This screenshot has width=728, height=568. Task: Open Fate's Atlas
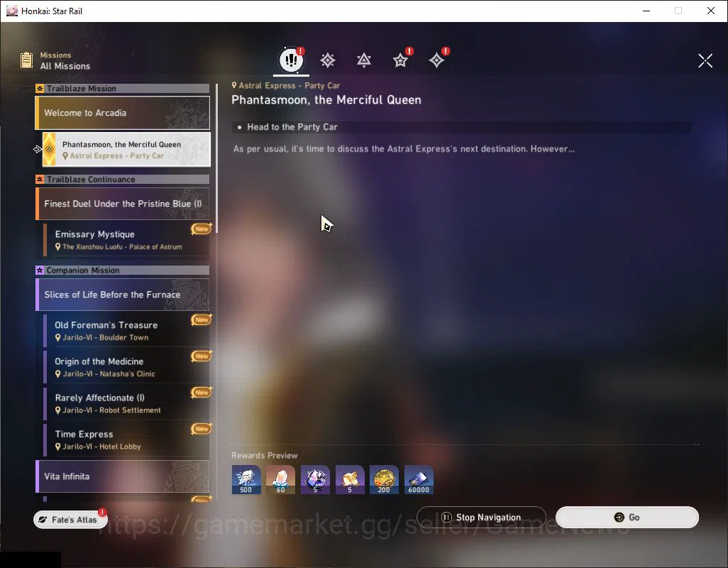(x=70, y=520)
